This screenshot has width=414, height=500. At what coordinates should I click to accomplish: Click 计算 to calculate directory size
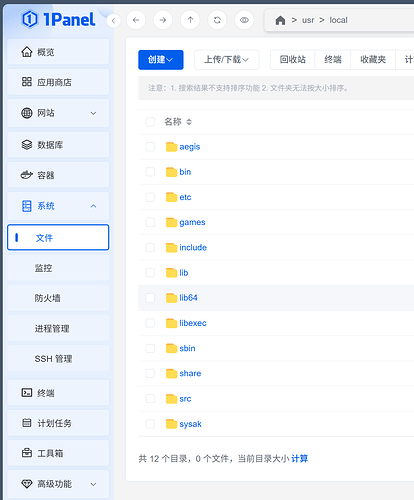[x=299, y=459]
